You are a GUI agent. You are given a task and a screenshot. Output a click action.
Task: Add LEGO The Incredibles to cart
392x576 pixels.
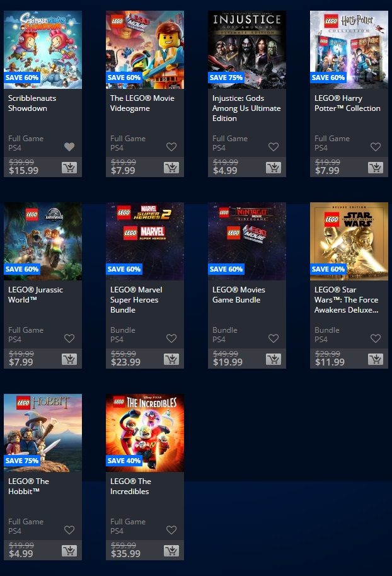[x=171, y=551]
